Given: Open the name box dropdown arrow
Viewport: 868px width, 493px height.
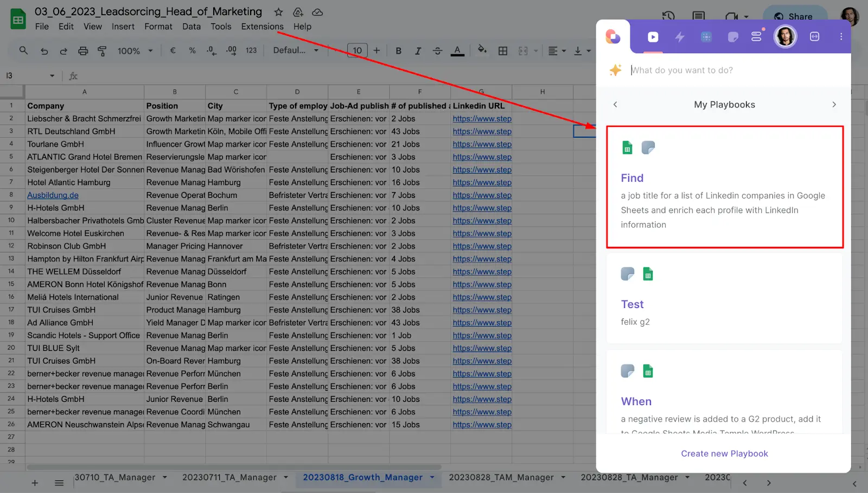Looking at the screenshot, I should [52, 76].
